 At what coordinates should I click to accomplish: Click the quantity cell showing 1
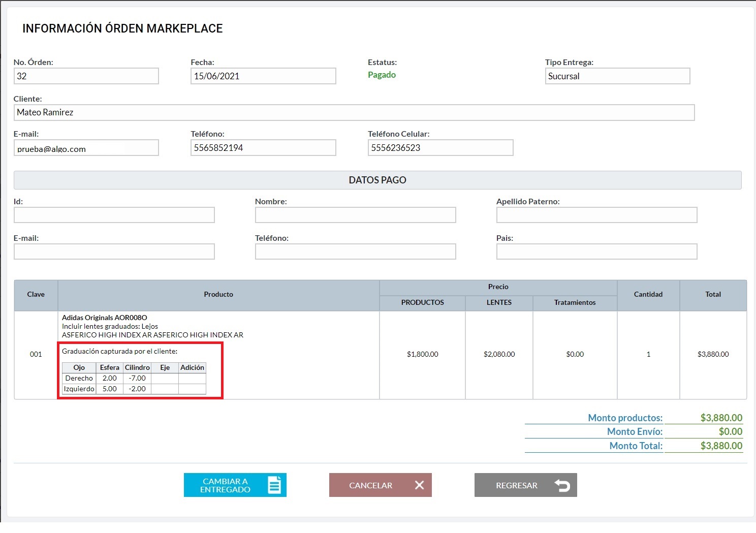click(x=648, y=355)
